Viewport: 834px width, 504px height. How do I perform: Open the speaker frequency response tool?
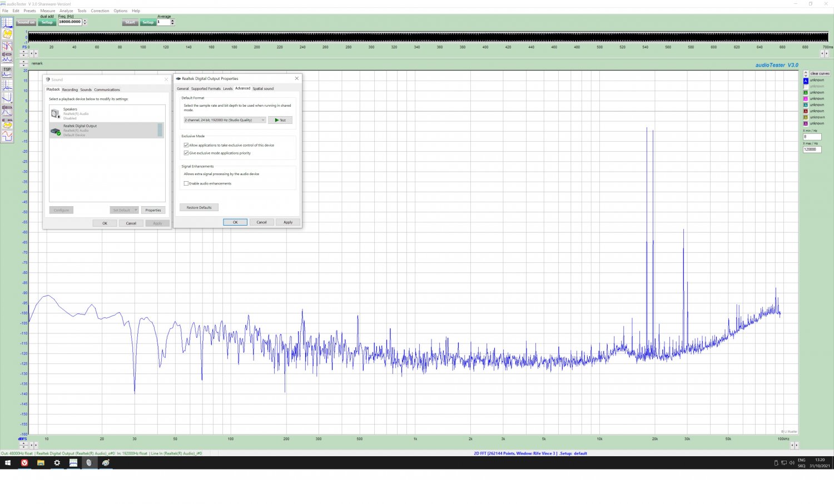coord(7,111)
